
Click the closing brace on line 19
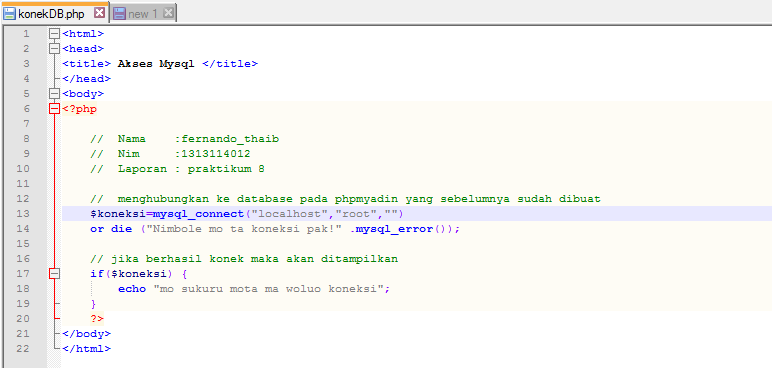[94, 304]
